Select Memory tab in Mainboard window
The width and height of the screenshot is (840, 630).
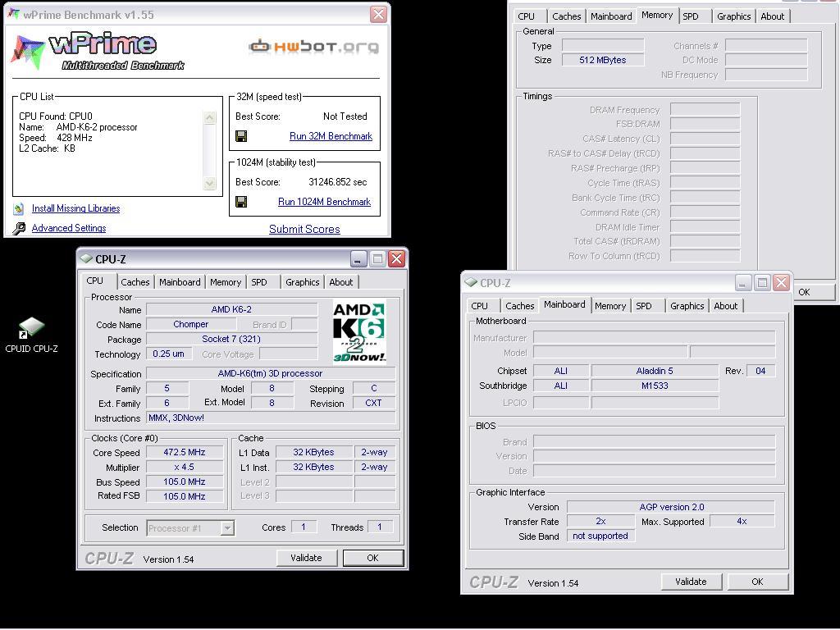click(x=609, y=306)
